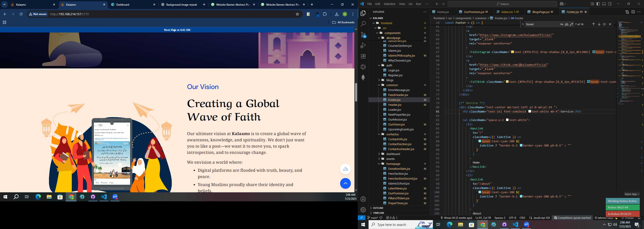Click cyan swatch before border-cyan-300 on line 89
This screenshot has width=644, height=229.
click(521, 146)
